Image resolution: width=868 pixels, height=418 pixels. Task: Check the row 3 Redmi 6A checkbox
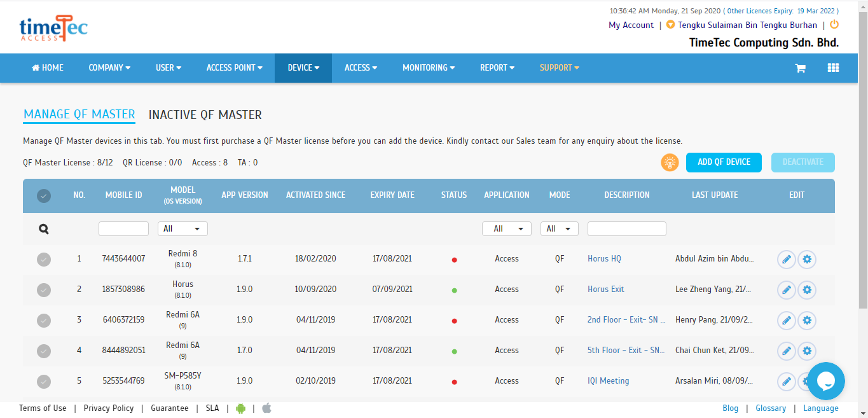pyautogui.click(x=44, y=320)
